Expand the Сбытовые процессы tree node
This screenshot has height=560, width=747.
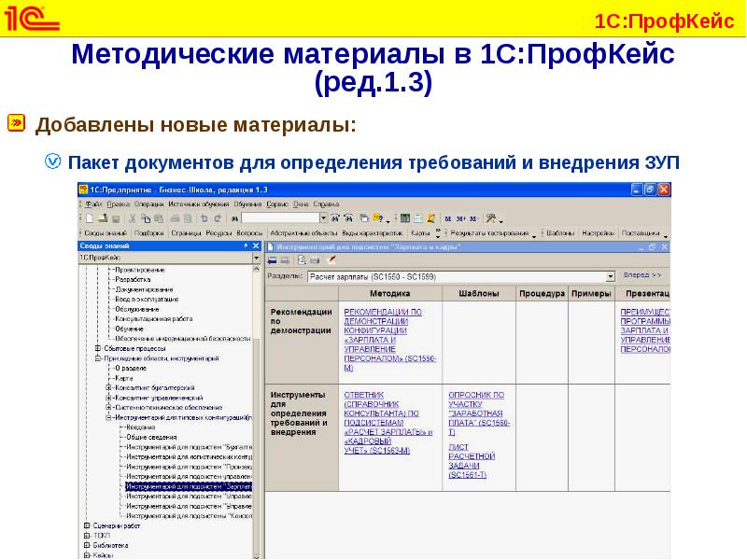(x=98, y=348)
